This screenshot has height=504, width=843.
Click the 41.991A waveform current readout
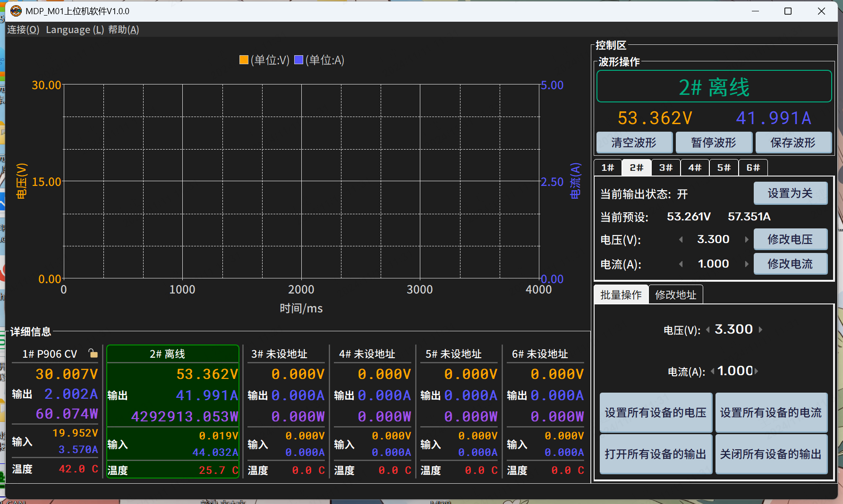[774, 118]
